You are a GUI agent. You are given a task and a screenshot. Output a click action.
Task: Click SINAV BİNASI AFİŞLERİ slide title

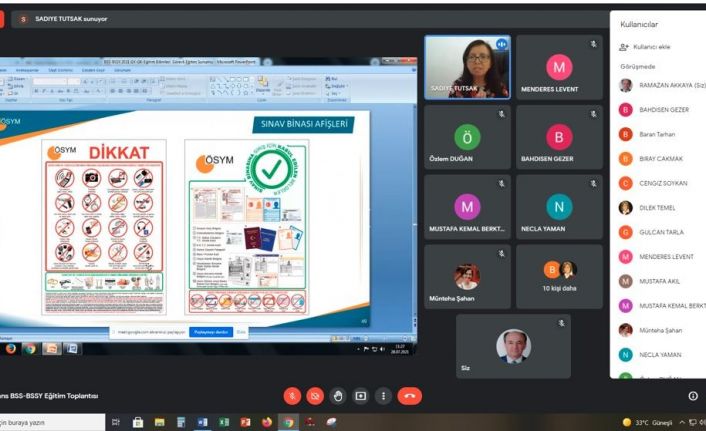pyautogui.click(x=304, y=124)
